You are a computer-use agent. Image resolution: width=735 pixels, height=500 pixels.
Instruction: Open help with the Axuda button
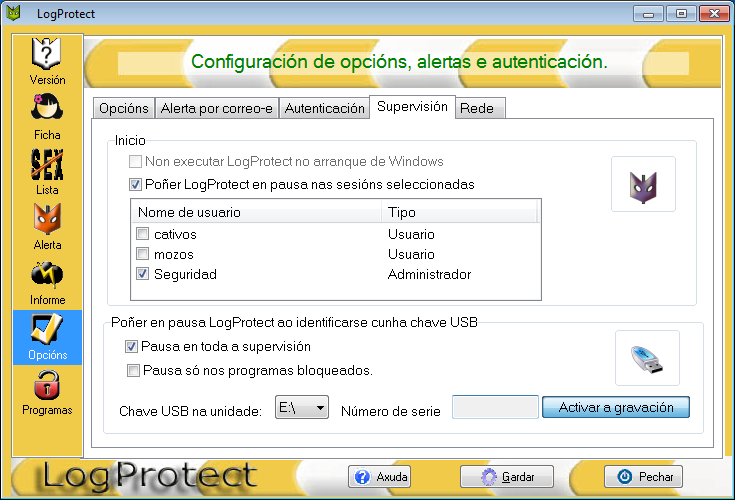pyautogui.click(x=380, y=477)
